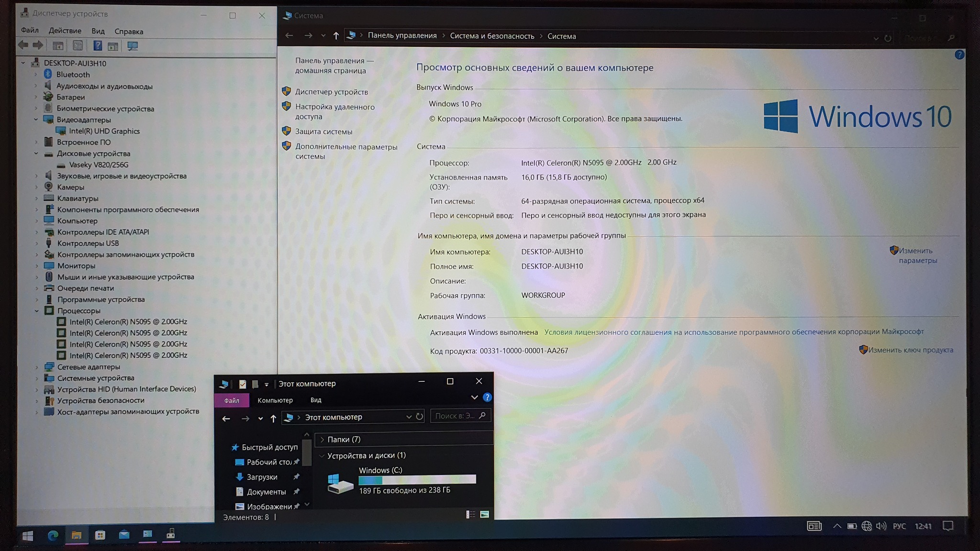Viewport: 980px width, 551px height.
Task: Click the blue help icon in Device Manager toolbar
Action: (97, 46)
